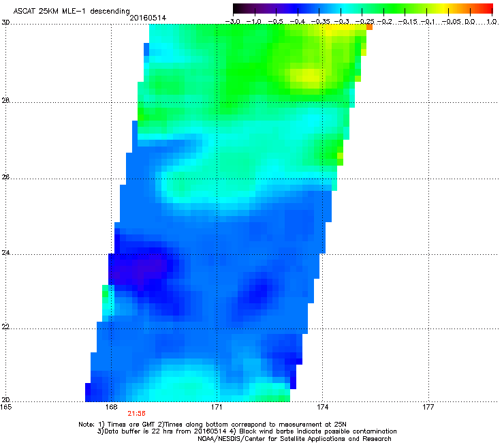Select the note "1) Times are GMT"
The width and height of the screenshot is (504, 443).
coord(128,425)
